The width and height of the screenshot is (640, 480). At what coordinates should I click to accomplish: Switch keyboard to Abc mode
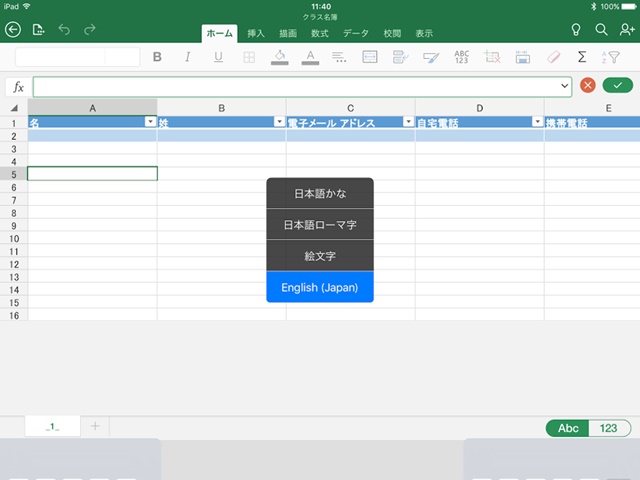(568, 428)
